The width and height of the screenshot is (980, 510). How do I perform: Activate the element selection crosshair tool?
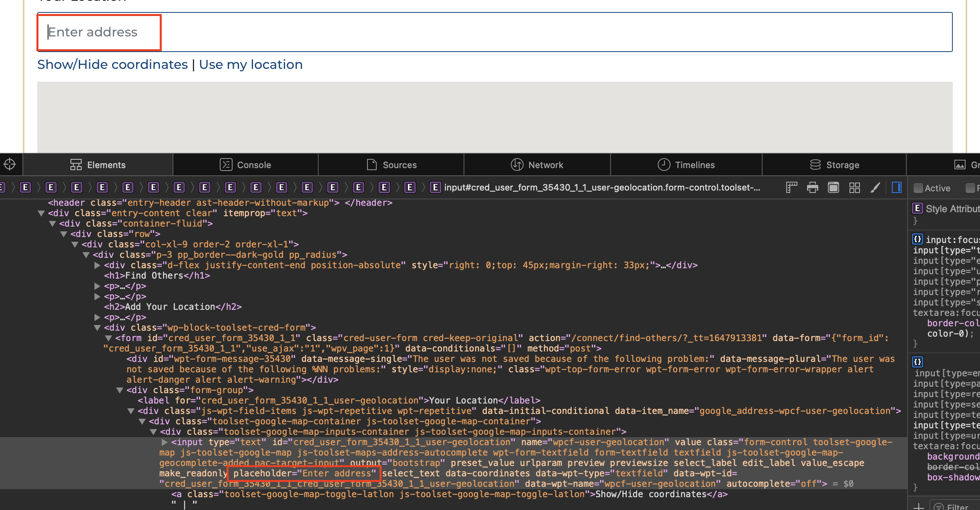click(10, 165)
